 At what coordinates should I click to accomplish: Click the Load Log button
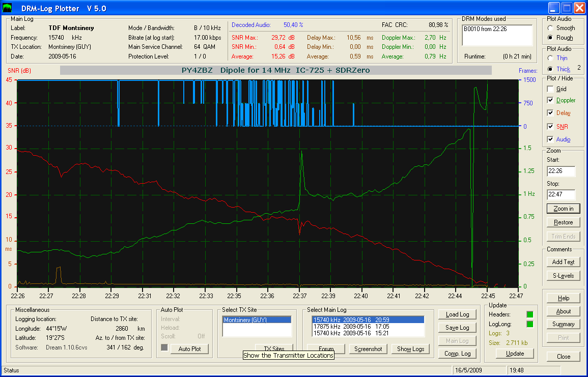click(457, 314)
